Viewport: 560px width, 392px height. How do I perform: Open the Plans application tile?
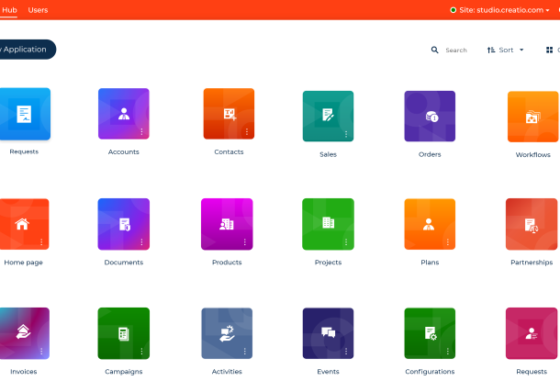click(x=430, y=224)
